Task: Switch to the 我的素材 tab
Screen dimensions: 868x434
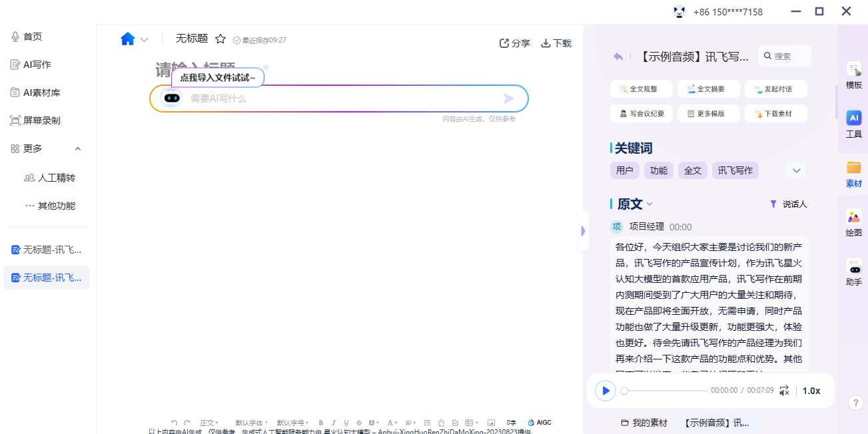Action: click(644, 423)
